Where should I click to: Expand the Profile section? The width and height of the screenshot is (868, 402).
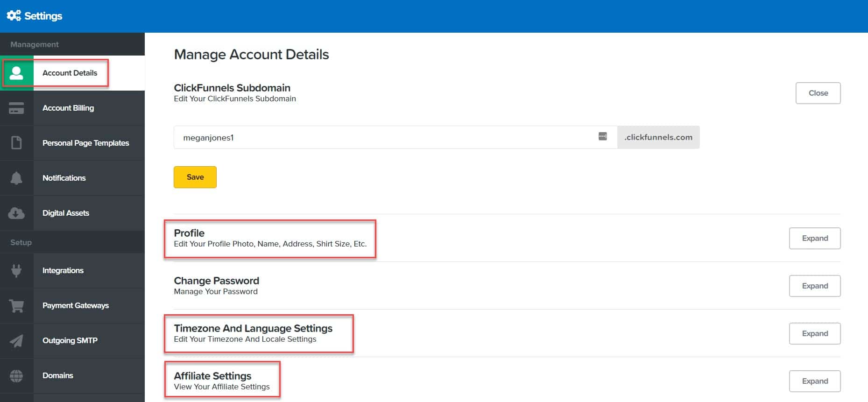815,238
